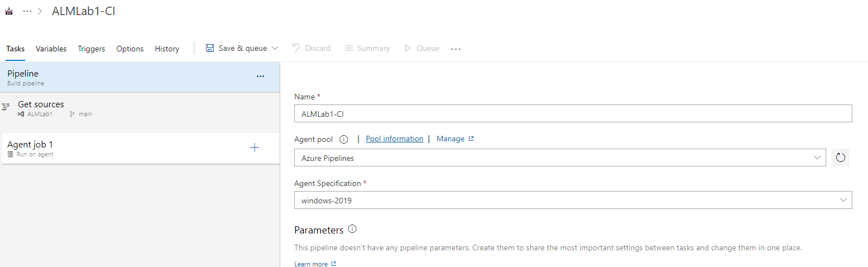This screenshot has height=267, width=868.
Task: Expand the Save & queue dropdown arrow
Action: 275,48
